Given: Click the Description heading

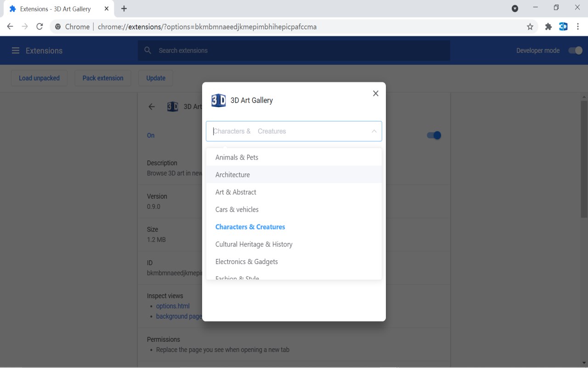Looking at the screenshot, I should 162,163.
